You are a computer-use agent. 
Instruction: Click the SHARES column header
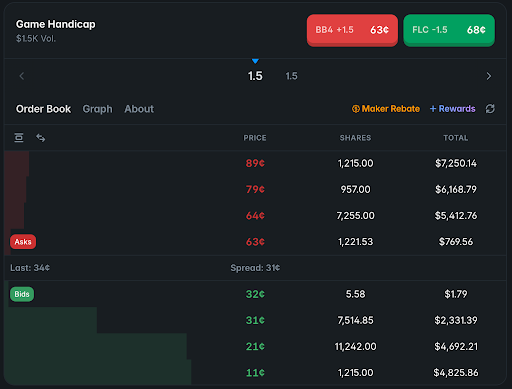[x=355, y=138]
